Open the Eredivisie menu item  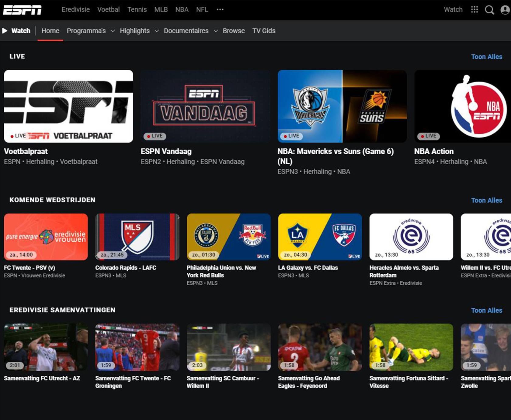click(76, 9)
